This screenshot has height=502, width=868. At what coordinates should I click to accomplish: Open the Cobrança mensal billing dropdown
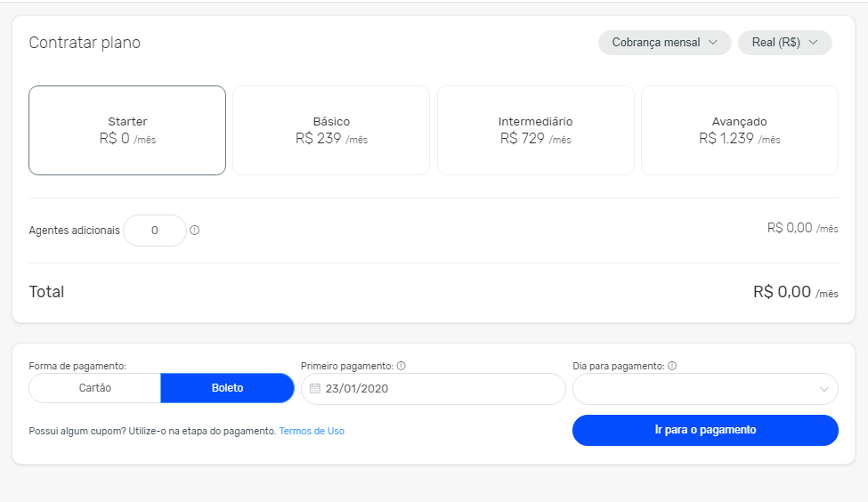664,43
